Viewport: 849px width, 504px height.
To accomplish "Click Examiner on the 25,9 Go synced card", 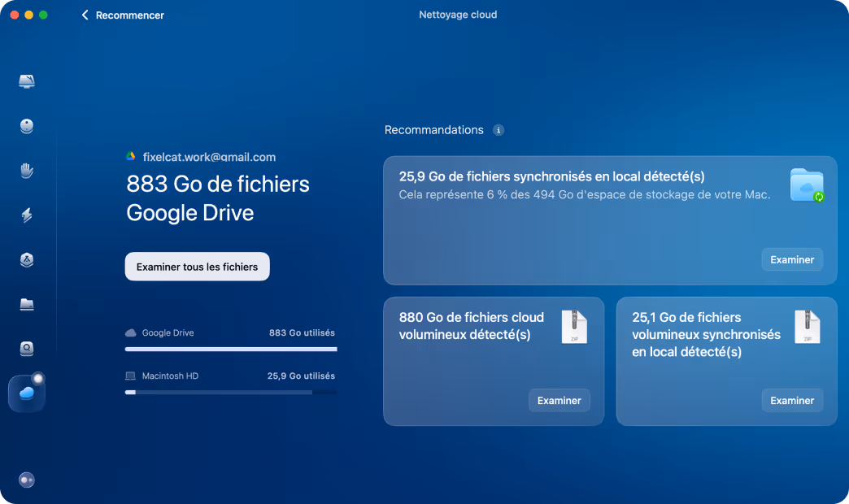I will coord(792,260).
